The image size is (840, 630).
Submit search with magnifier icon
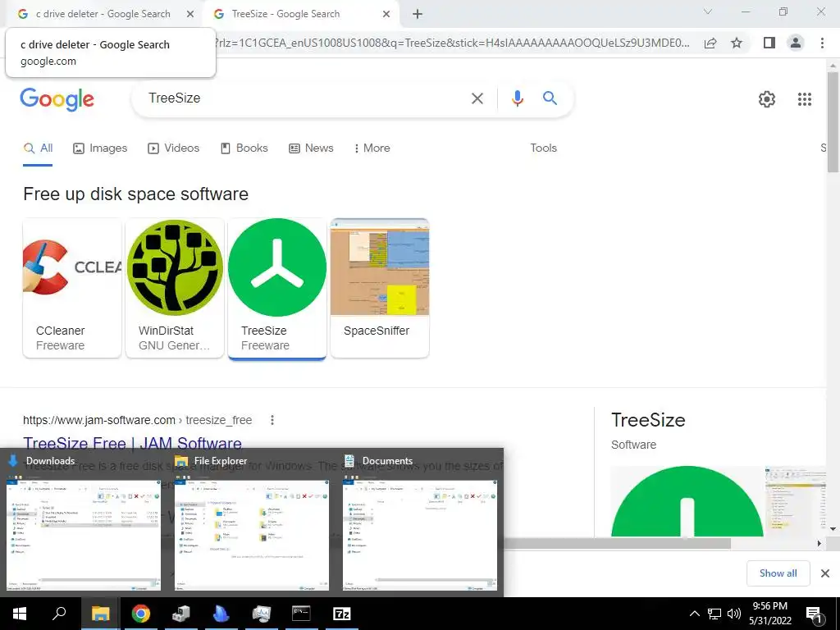550,98
